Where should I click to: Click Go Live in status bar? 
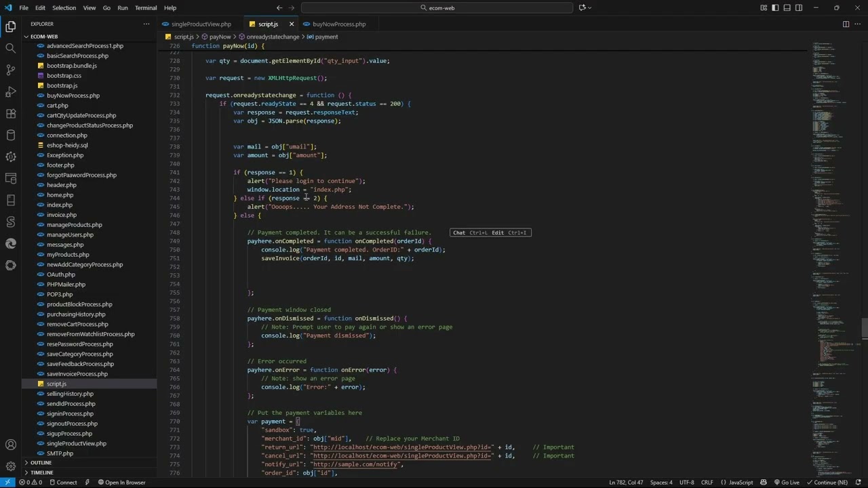point(786,483)
